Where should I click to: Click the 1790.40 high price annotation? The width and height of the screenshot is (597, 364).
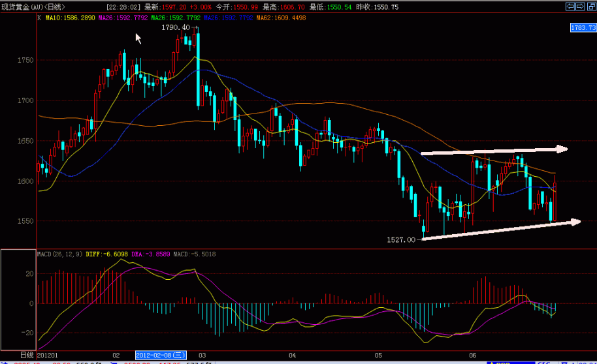pos(176,27)
